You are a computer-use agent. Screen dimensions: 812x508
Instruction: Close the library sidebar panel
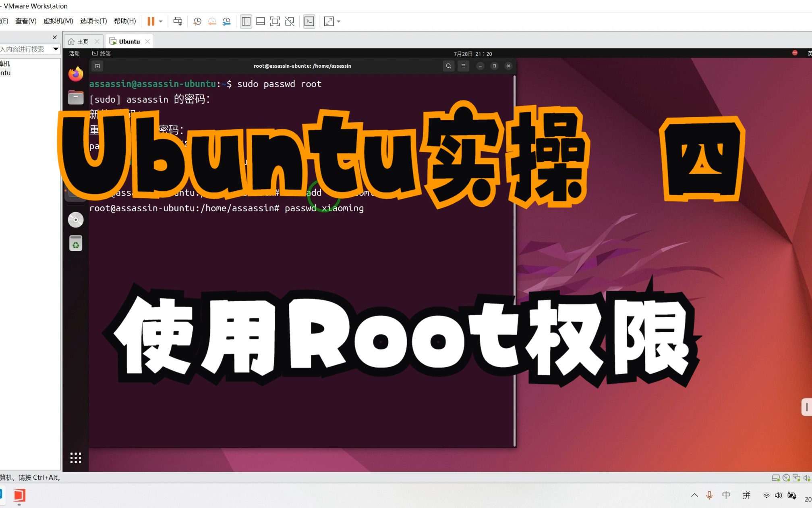pos(55,37)
